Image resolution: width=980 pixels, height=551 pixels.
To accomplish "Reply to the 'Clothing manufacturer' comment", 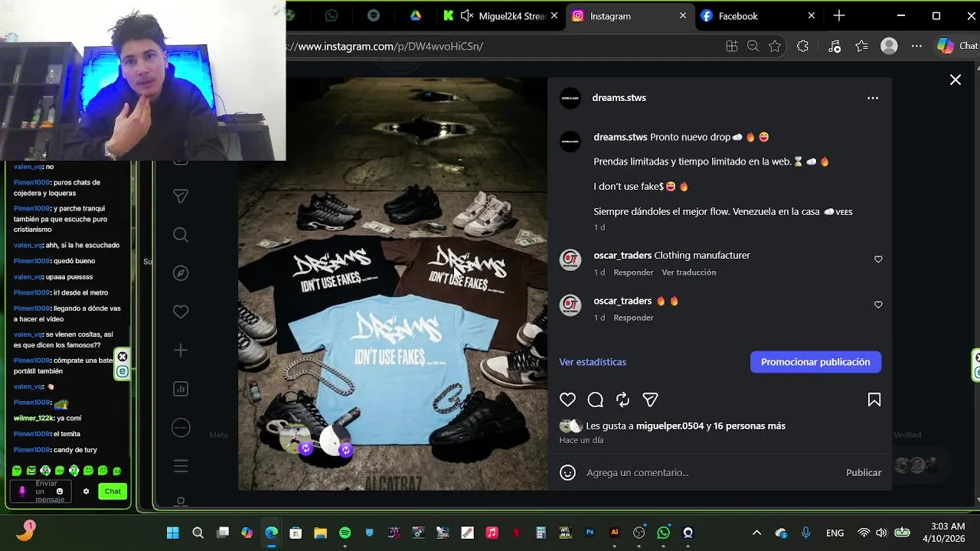I will point(633,272).
